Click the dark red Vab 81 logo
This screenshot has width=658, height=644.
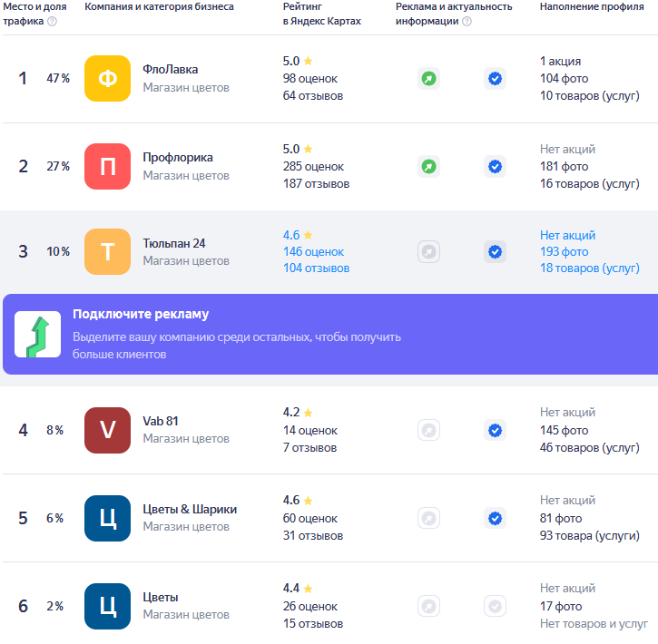[x=107, y=430]
